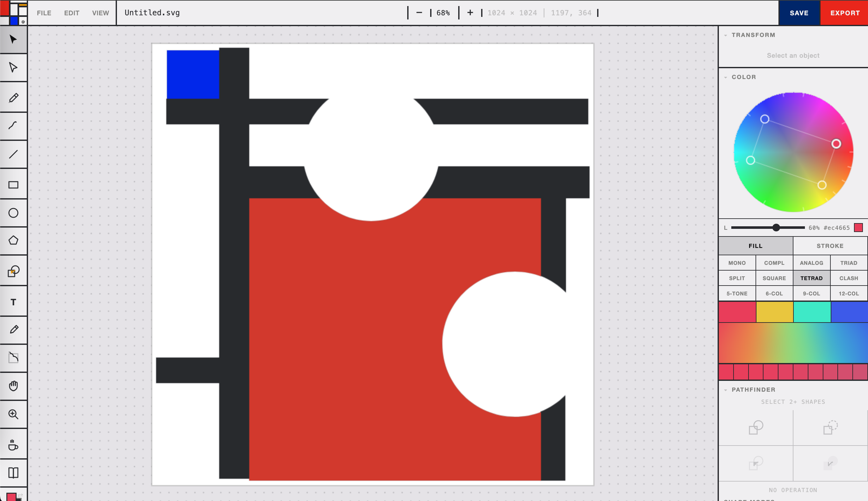This screenshot has height=501, width=868.
Task: Collapse the TRANSFORM panel
Action: 727,35
